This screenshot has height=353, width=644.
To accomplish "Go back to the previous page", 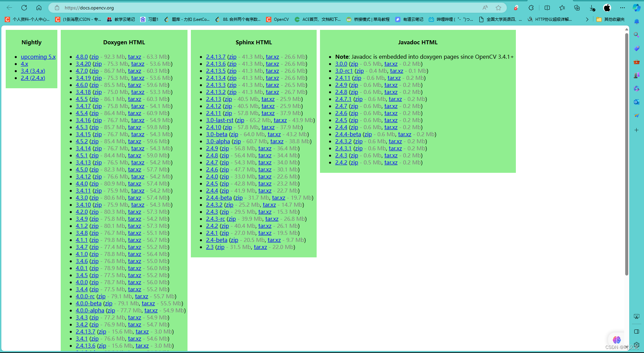I will click(9, 8).
